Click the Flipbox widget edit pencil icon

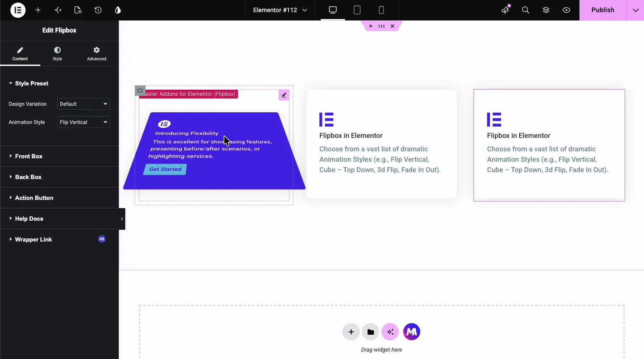pos(284,95)
